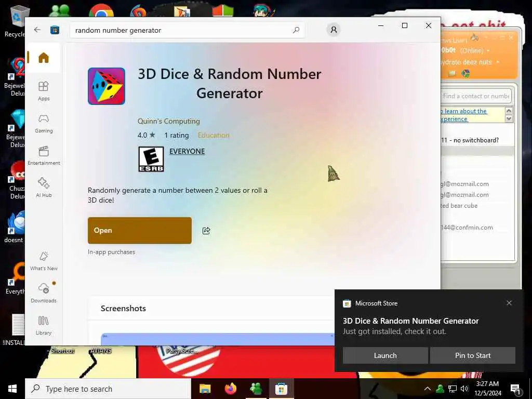
Task: Open Firefox from taskbar
Action: click(230, 389)
